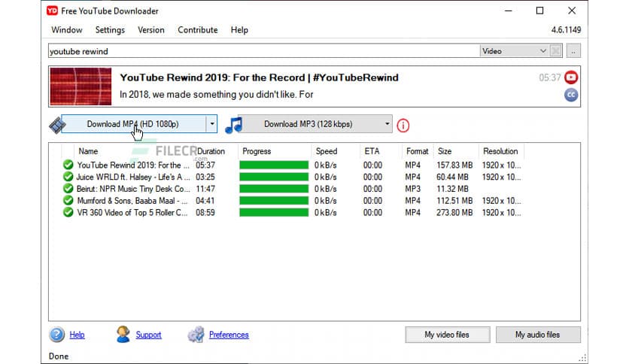The image size is (629, 364).
Task: Click progress bar of YouTube Rewind 2019 row
Action: 274,165
